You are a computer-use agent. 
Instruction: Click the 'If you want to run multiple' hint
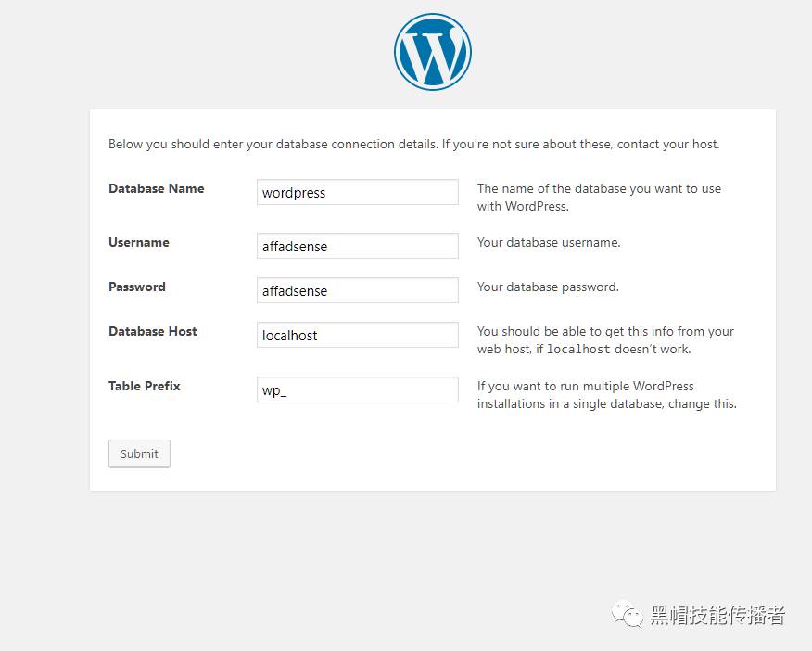click(607, 395)
